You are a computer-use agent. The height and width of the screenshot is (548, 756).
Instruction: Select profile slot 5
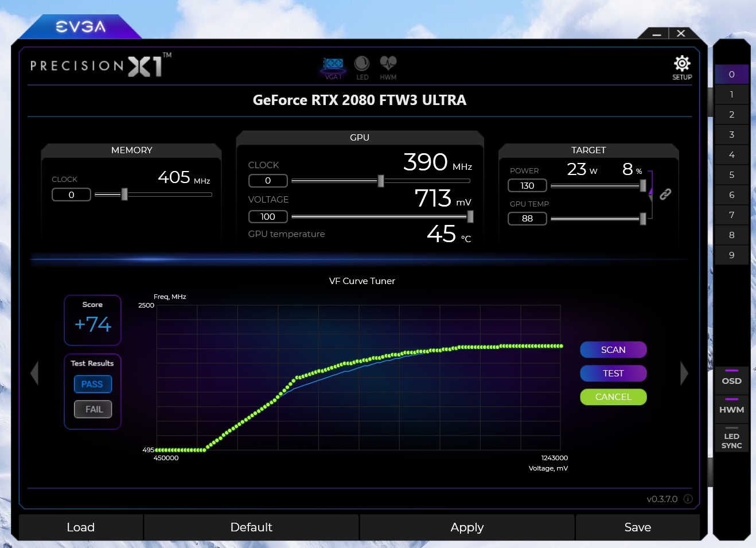pyautogui.click(x=731, y=174)
